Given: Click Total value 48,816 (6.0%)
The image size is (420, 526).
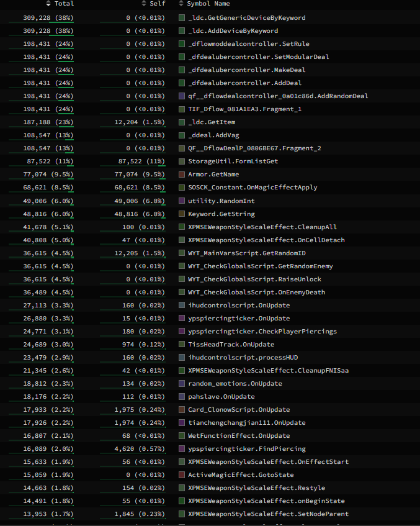Looking at the screenshot, I should pyautogui.click(x=48, y=214).
